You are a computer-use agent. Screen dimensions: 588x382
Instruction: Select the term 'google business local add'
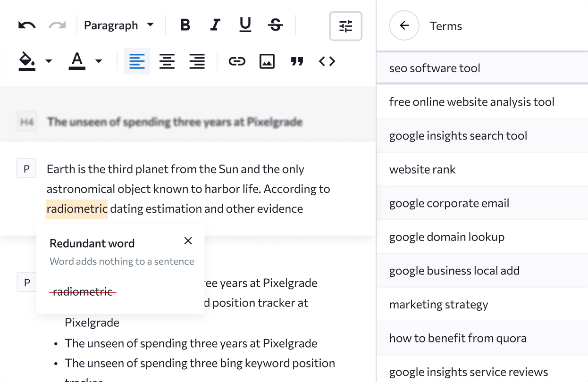point(482,271)
